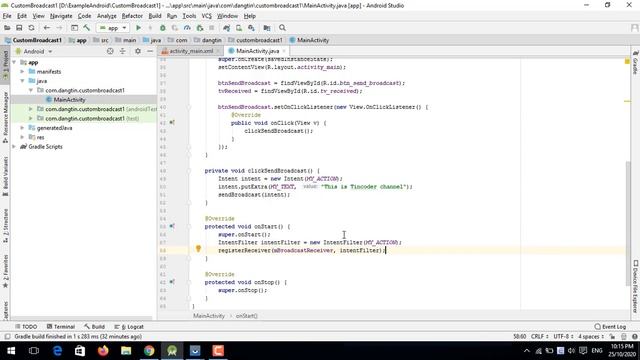Open the Navigate menu

(x=61, y=16)
